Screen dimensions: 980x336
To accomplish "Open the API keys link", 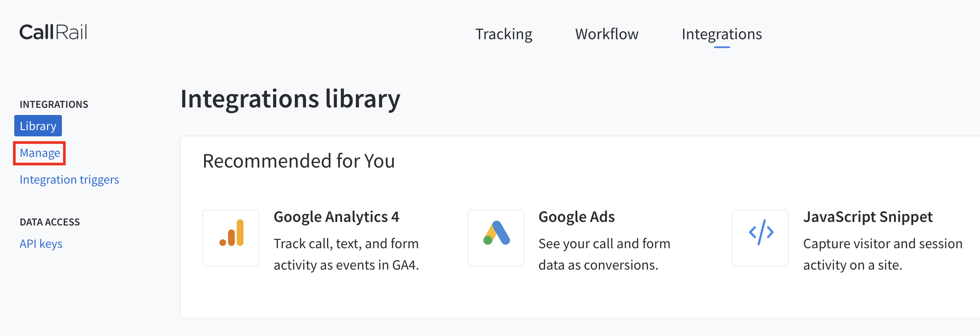I will click(x=41, y=244).
